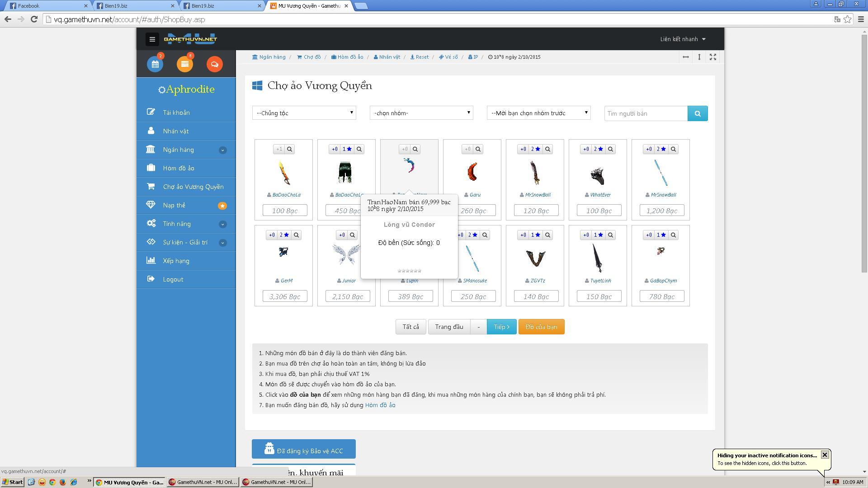868x488 pixels.
Task: Click magnifier on TuyetLinh 150 Bạc item
Action: point(611,235)
